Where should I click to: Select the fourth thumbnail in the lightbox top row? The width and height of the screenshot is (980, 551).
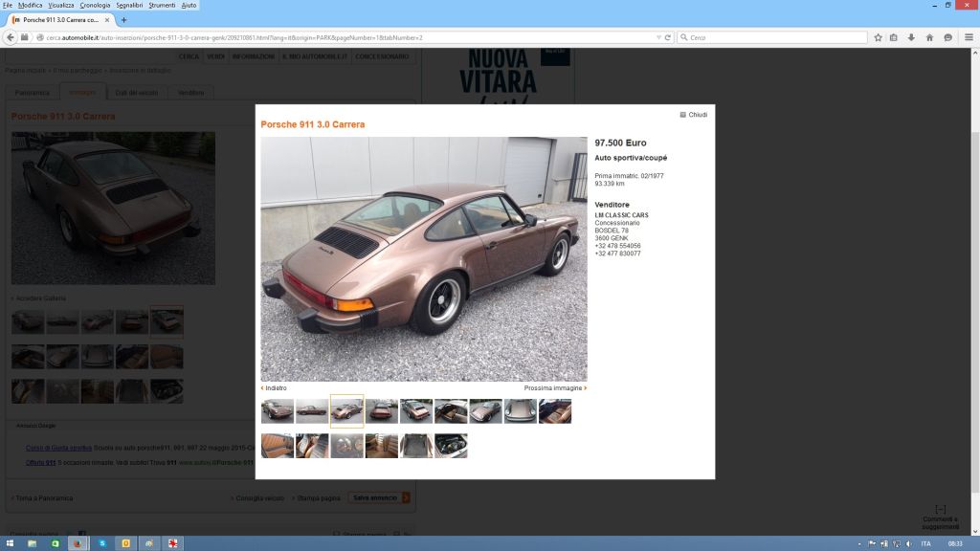(381, 411)
